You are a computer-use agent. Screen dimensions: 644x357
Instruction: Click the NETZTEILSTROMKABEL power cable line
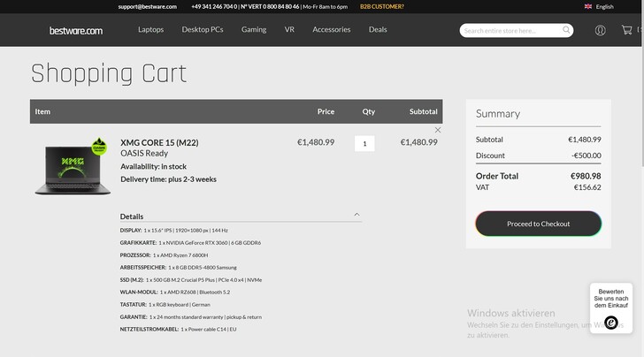179,329
